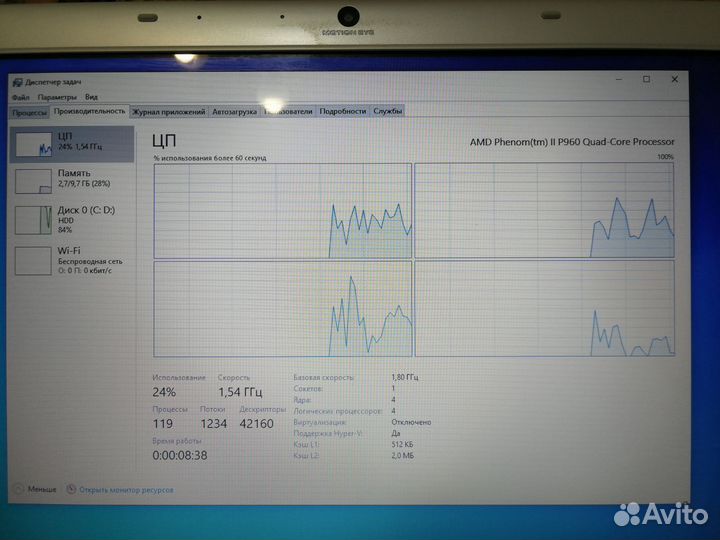720x540 pixels.
Task: Click the Беспроводная сеть label
Action: [x=90, y=261]
